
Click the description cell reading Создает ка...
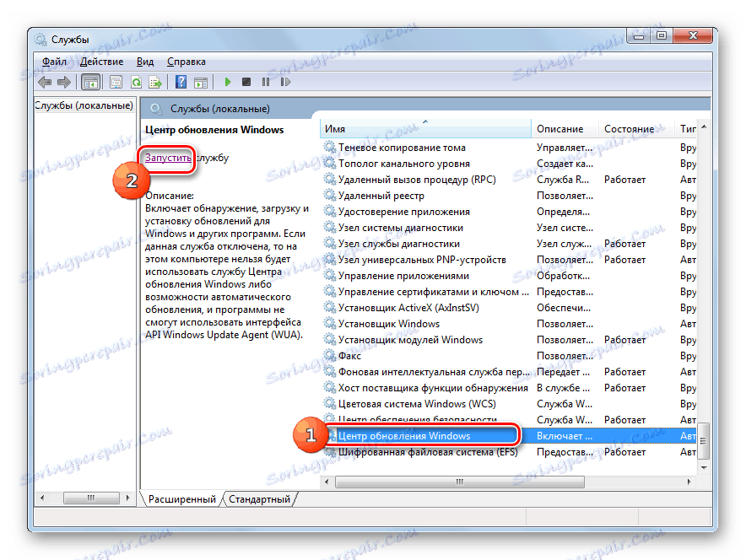pos(565,163)
